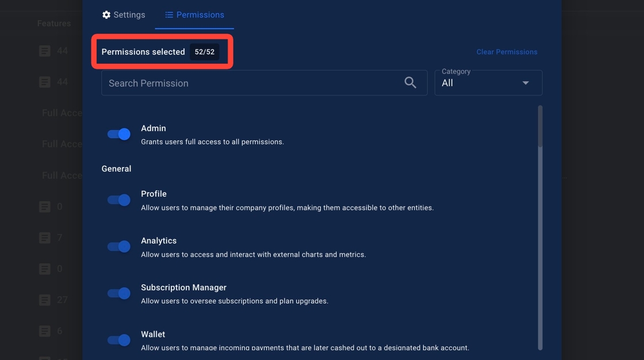Click the background document icon beside 6
This screenshot has width=644, height=360.
45,331
